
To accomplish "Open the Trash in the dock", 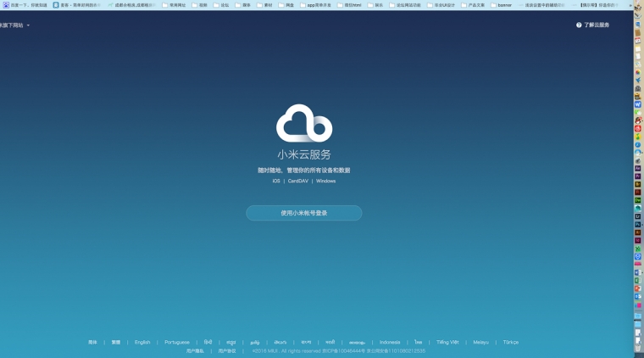I will click(638, 348).
